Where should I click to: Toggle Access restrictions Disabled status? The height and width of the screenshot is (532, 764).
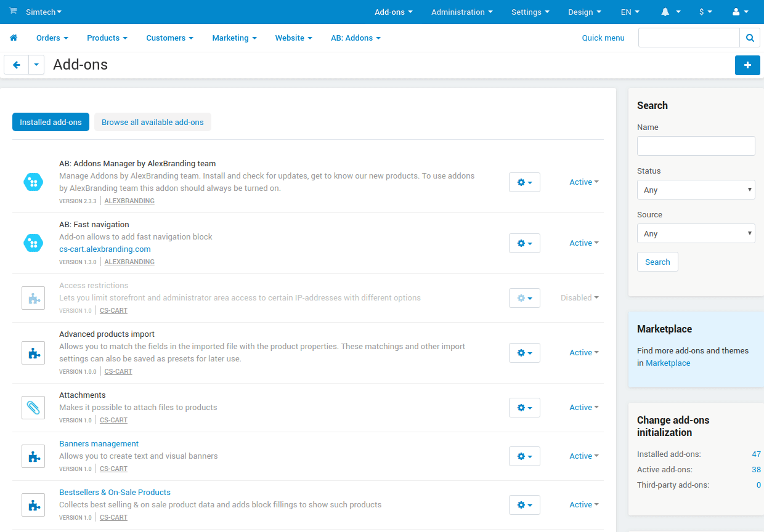(x=579, y=298)
